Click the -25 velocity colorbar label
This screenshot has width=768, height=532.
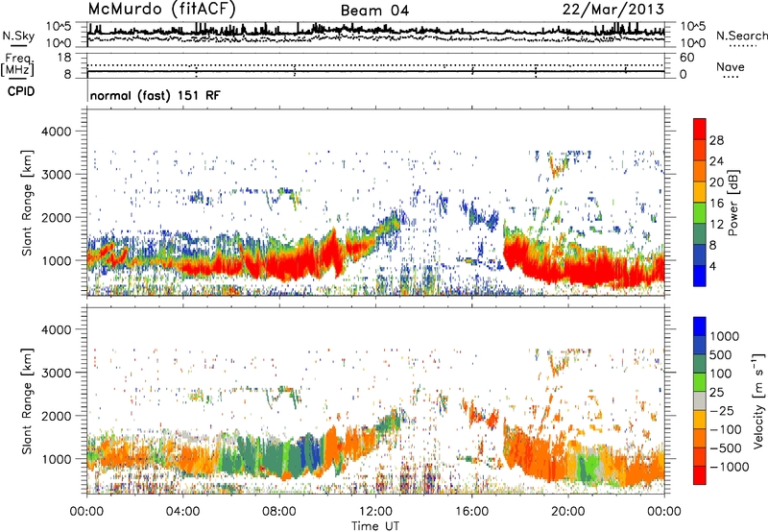(x=722, y=410)
